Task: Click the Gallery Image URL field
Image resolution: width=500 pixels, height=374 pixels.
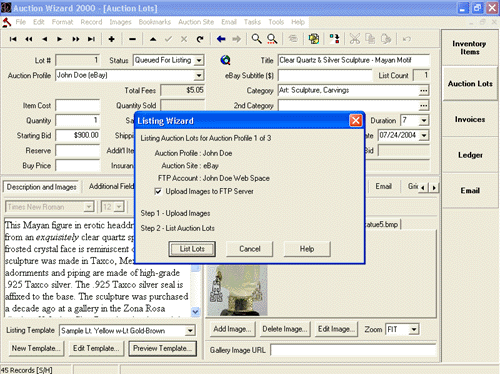Action: 353,350
